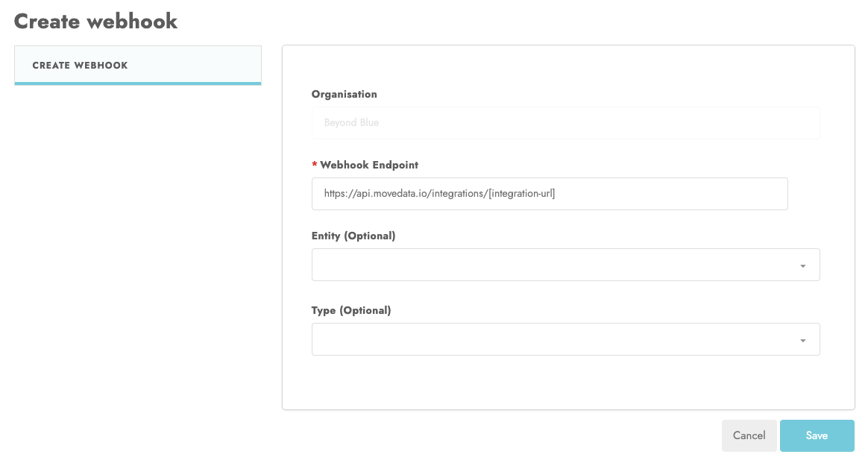This screenshot has width=868, height=463.
Task: Click the api.movedata.io URL text
Action: point(439,194)
